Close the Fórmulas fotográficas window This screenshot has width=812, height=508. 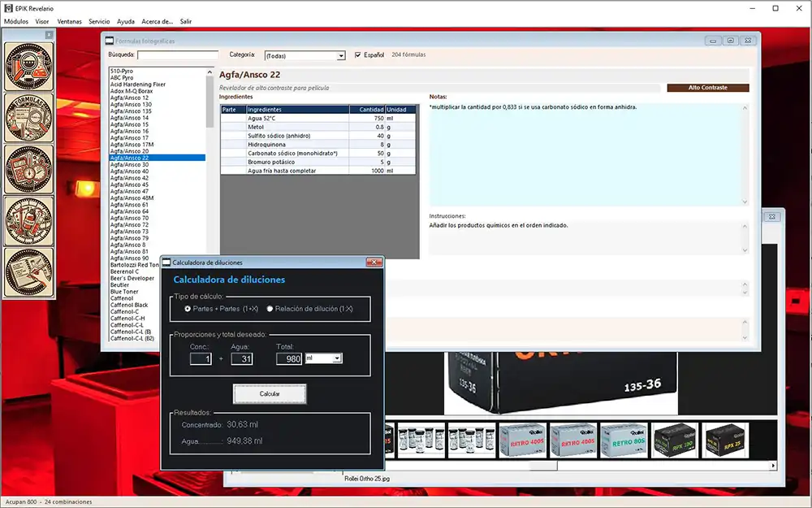coord(748,41)
